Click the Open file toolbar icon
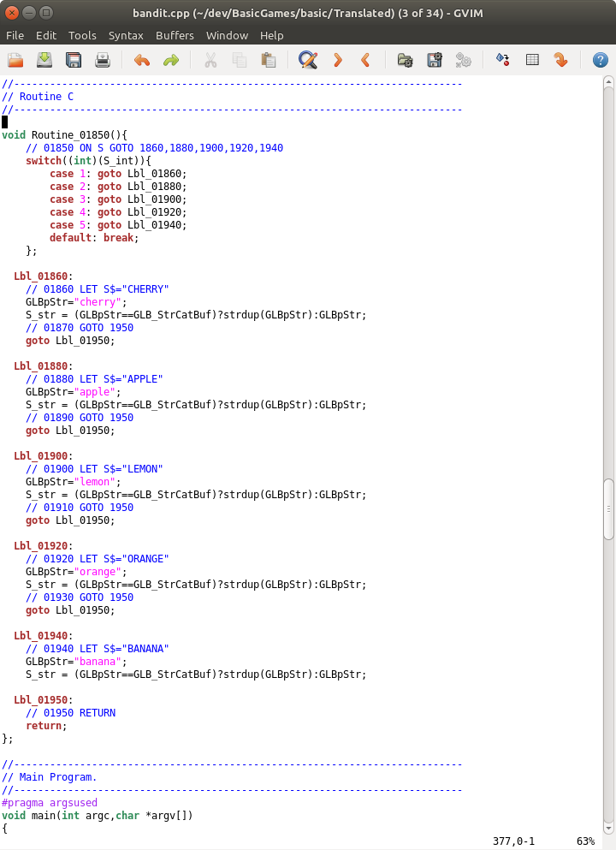 point(15,60)
